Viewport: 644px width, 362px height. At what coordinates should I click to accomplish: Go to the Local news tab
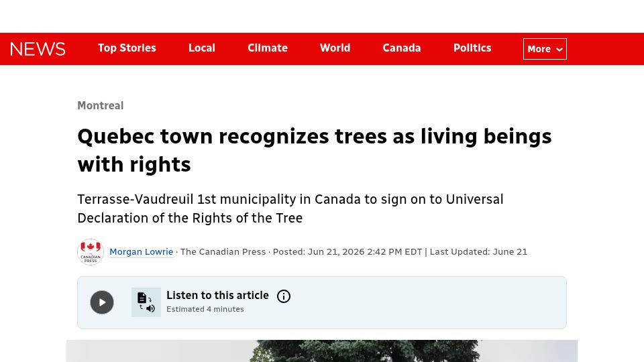(202, 48)
